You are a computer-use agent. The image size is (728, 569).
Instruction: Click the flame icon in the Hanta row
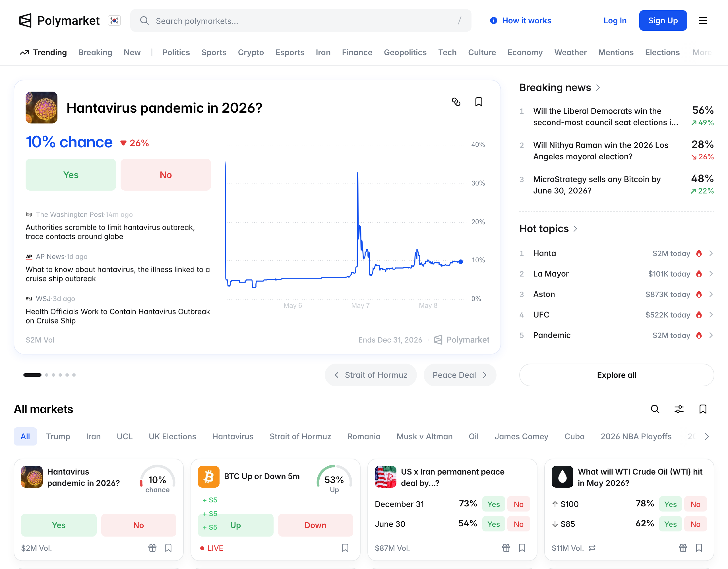[699, 253]
